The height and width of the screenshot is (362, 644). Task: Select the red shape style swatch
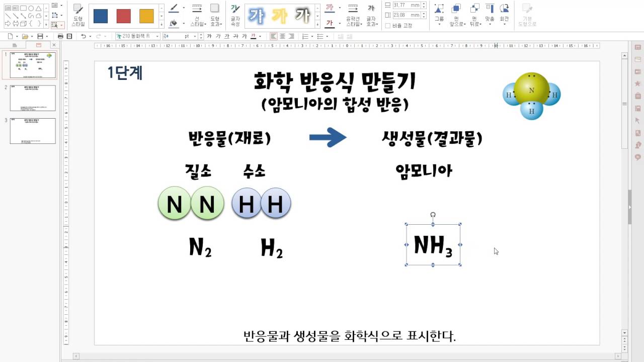(x=123, y=16)
